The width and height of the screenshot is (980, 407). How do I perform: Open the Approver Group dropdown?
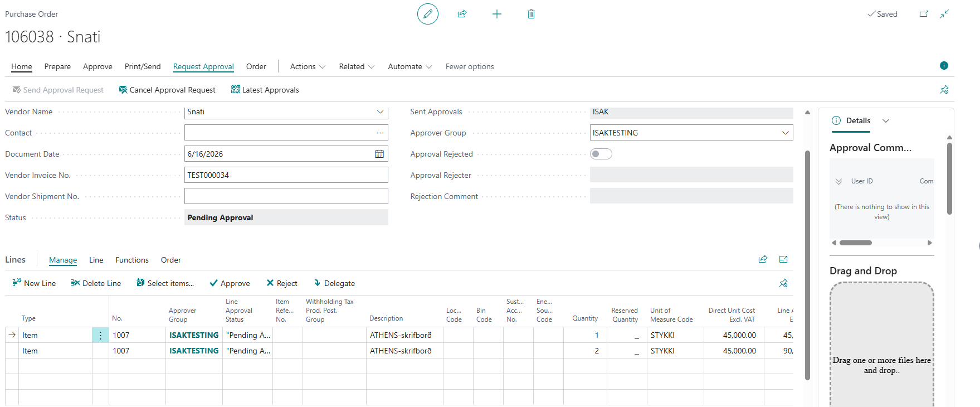pyautogui.click(x=785, y=133)
